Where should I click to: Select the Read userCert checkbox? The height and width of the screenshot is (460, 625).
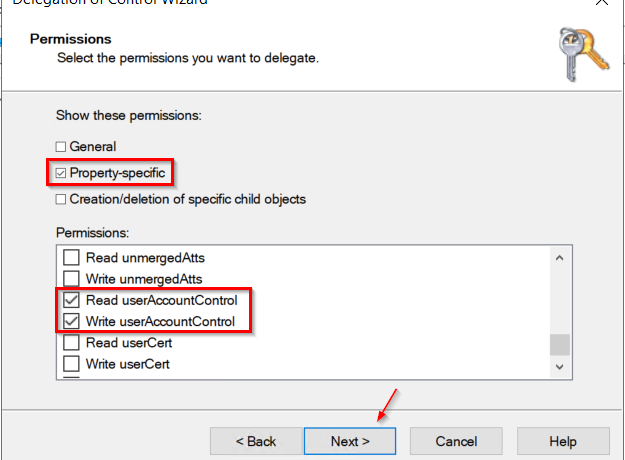[x=71, y=342]
